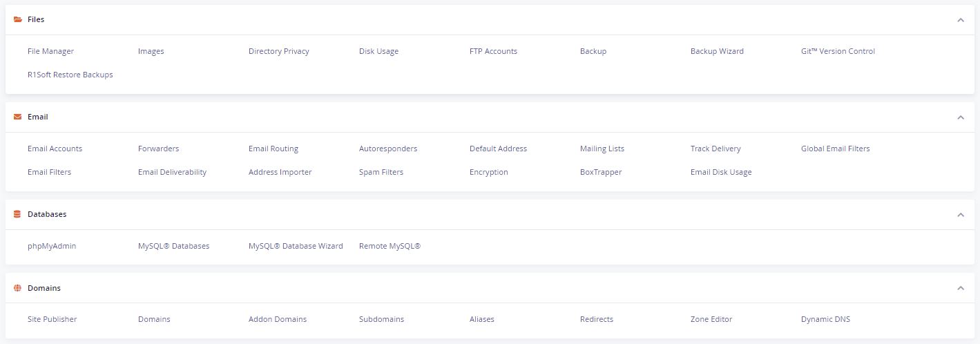
Task: Open BoxTrapper settings
Action: tap(601, 172)
